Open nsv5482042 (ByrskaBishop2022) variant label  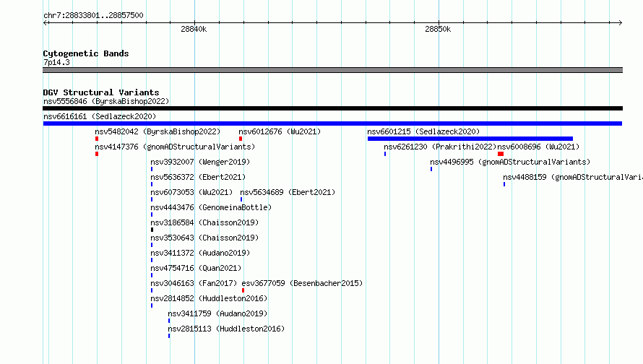coord(157,131)
